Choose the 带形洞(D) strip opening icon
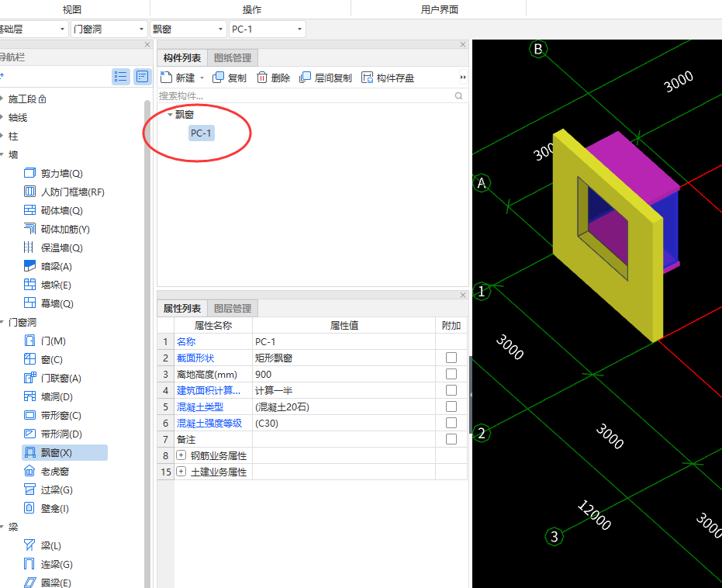This screenshot has height=588, width=722. click(x=29, y=434)
